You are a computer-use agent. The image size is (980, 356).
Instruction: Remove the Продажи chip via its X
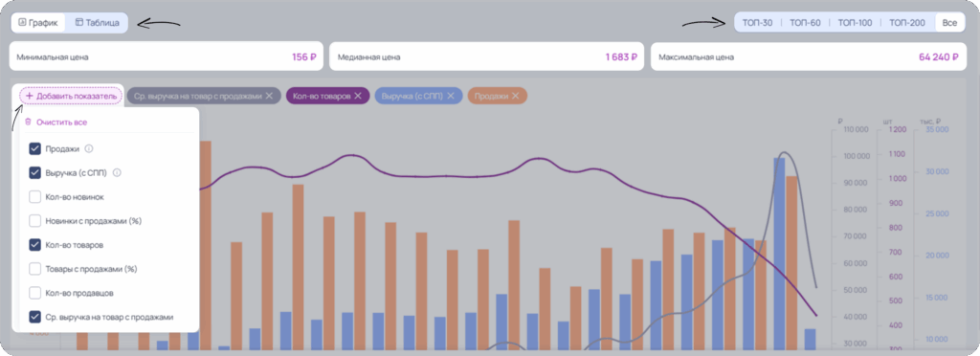click(516, 97)
